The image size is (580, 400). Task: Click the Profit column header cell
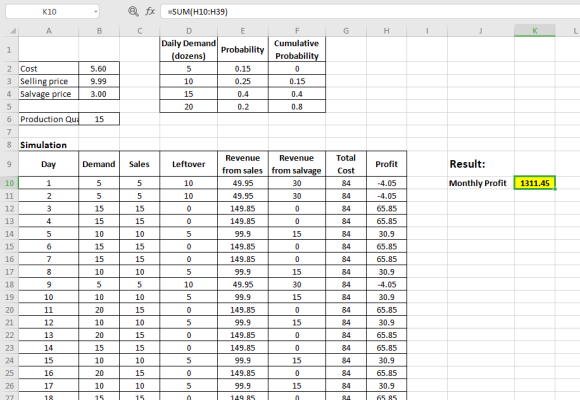[387, 164]
